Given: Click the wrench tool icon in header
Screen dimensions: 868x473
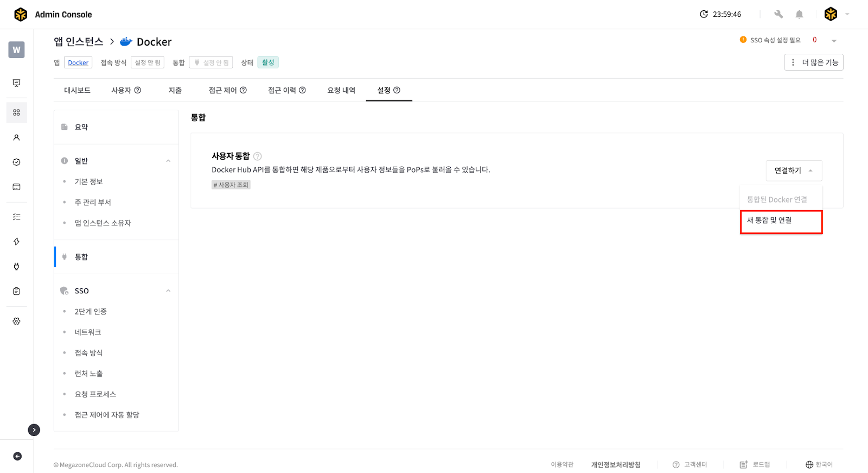Looking at the screenshot, I should tap(778, 14).
